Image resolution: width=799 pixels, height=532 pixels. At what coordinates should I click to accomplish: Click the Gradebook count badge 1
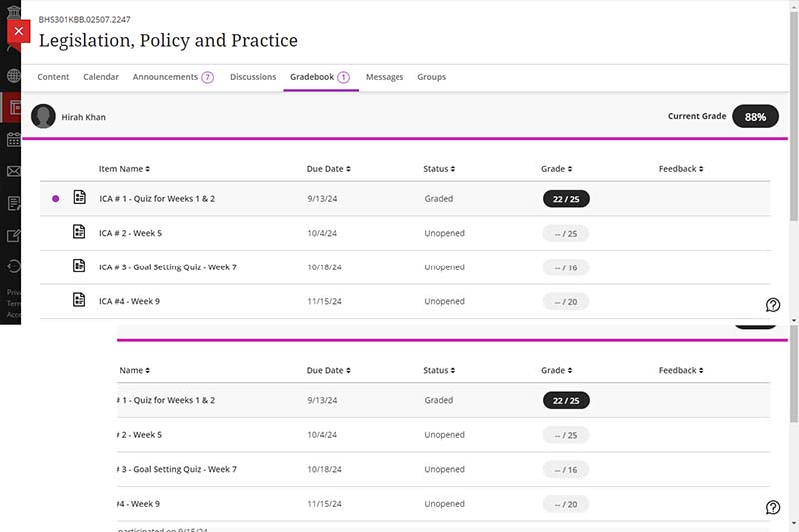click(x=343, y=77)
